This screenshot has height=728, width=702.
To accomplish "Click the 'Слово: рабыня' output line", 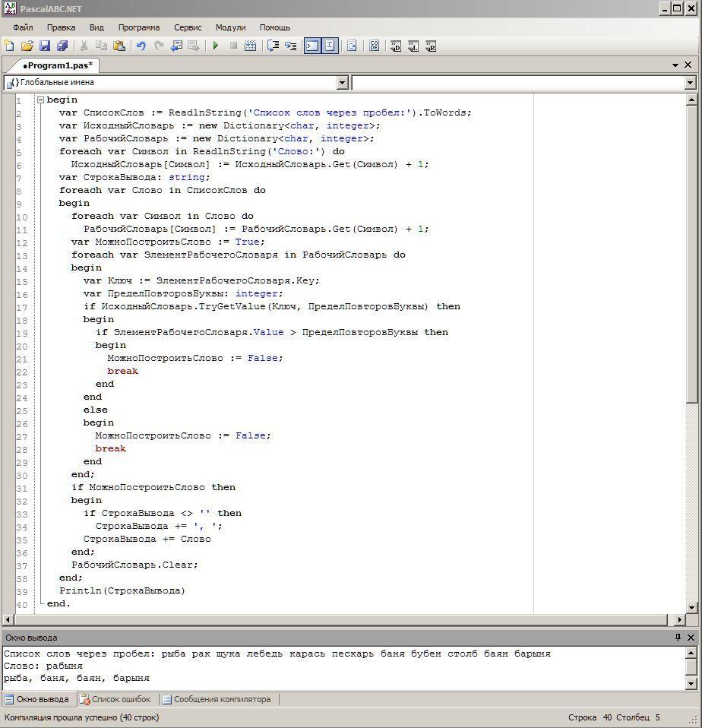I will pyautogui.click(x=43, y=666).
